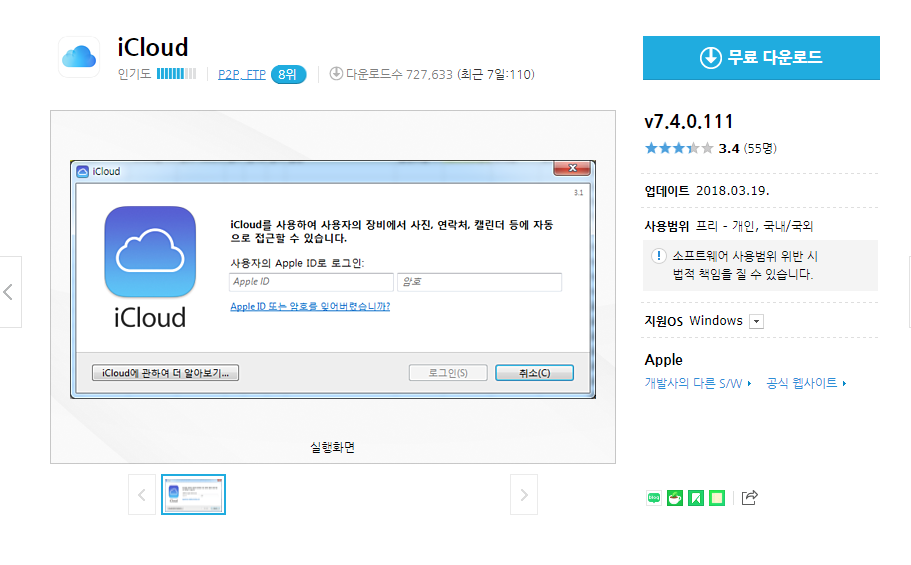Click the Windows OS label

tap(716, 321)
